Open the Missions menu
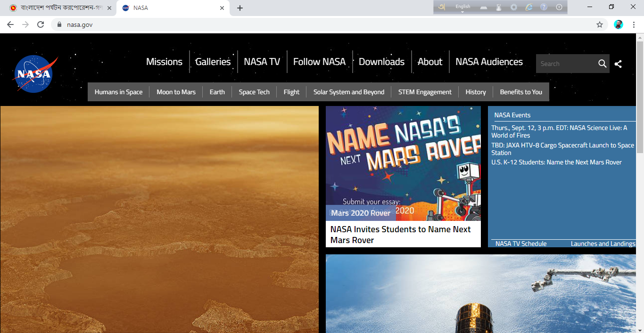The image size is (644, 333). [x=164, y=62]
